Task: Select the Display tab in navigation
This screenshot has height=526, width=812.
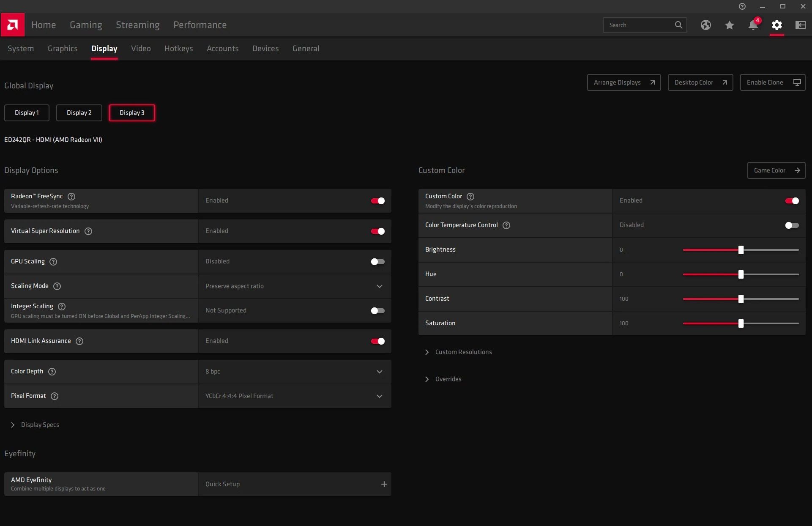Action: pyautogui.click(x=104, y=49)
